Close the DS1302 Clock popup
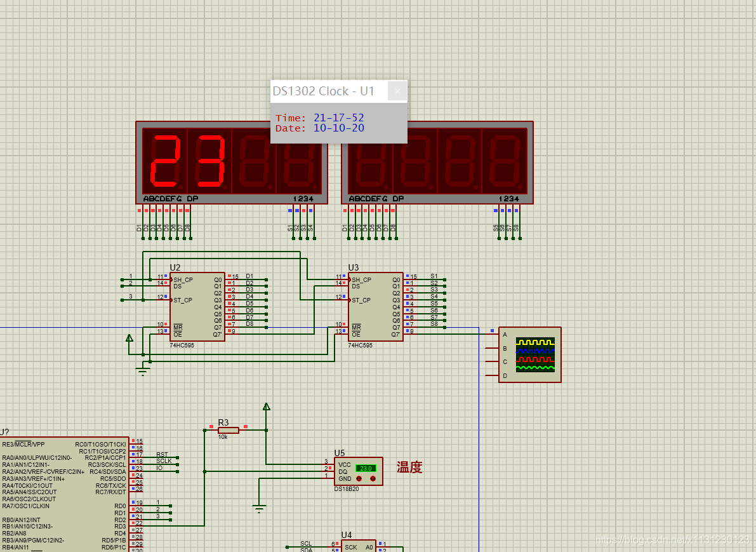 tap(397, 91)
